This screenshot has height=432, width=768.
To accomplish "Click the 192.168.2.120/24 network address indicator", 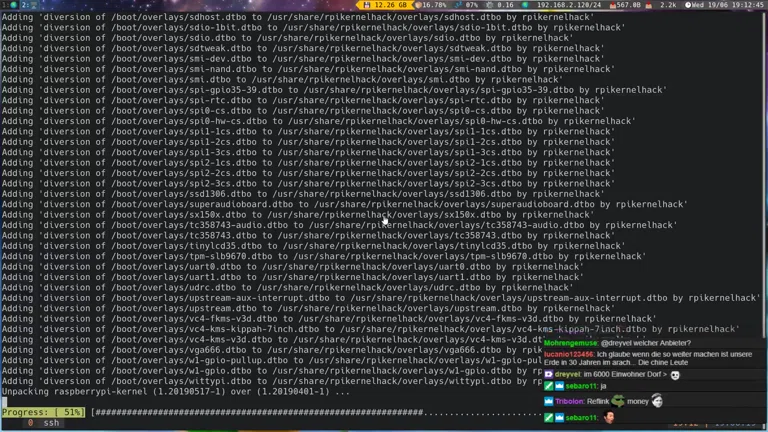I will tap(563, 5).
